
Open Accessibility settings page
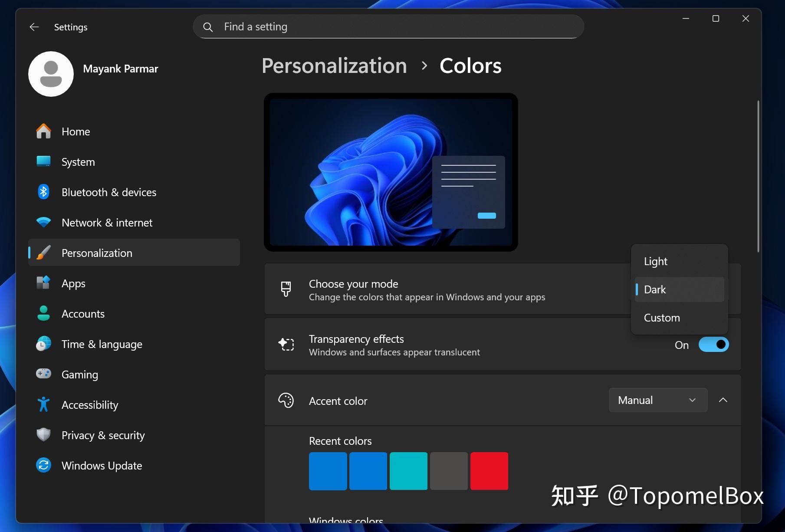[134, 404]
